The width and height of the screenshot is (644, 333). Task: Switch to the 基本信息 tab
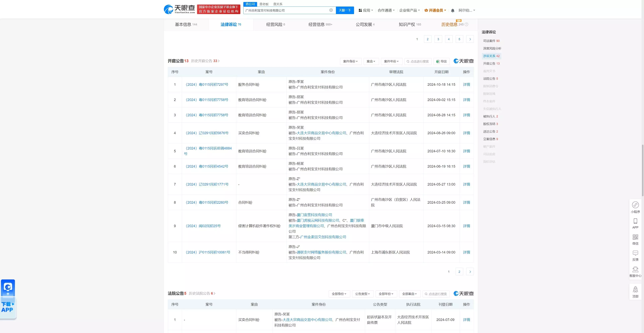click(186, 24)
